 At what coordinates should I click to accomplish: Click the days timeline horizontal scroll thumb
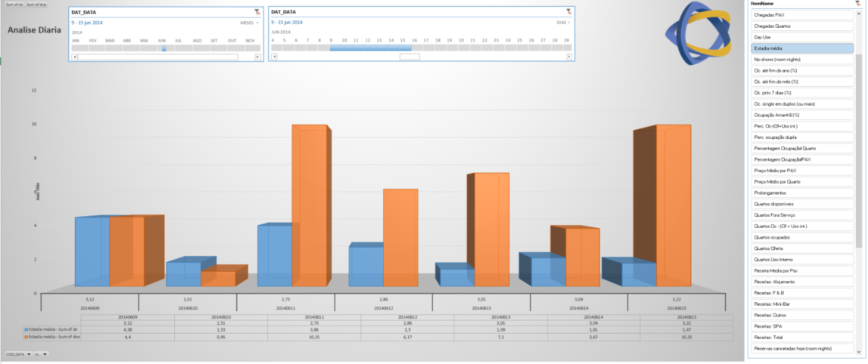pyautogui.click(x=410, y=57)
